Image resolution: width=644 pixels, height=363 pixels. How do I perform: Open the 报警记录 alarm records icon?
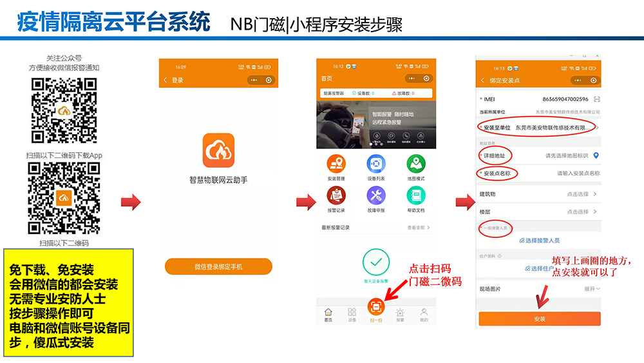[336, 195]
